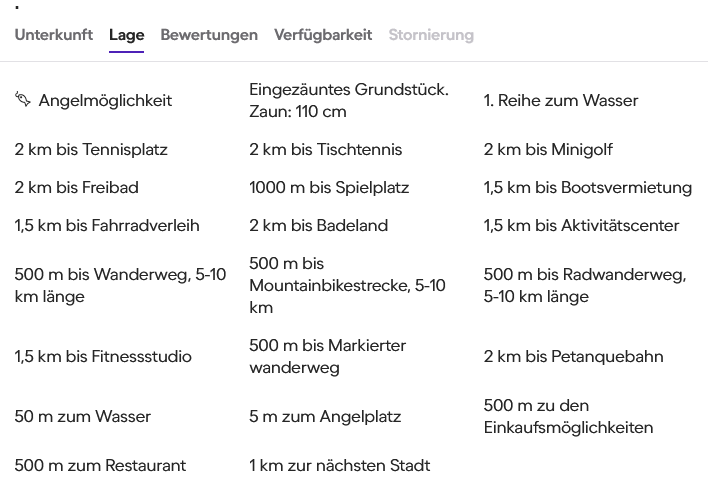Click the Eingezäuntes Grundstück fence entry
This screenshot has height=484, width=708.
point(349,100)
